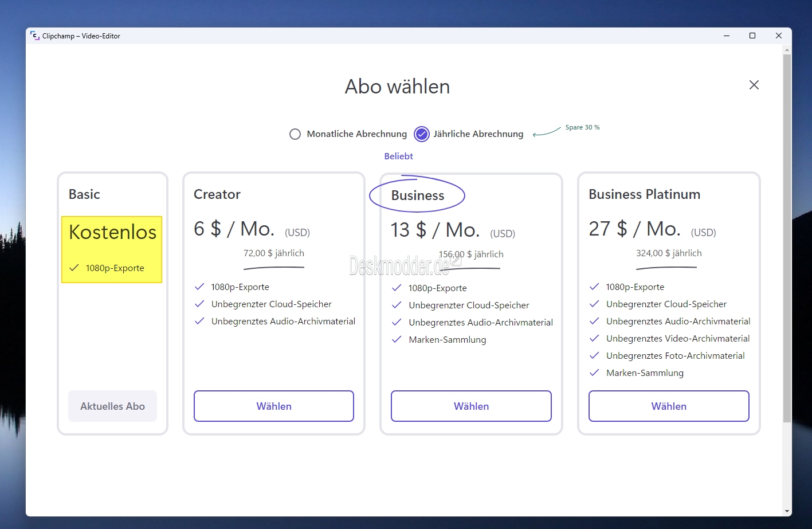
Task: Click Unbegrenztes Foto-Archivmaterial in Business Platinum
Action: tap(676, 356)
